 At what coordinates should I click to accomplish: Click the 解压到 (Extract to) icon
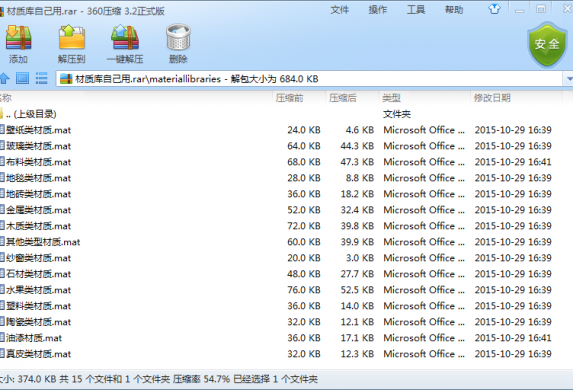pos(72,37)
